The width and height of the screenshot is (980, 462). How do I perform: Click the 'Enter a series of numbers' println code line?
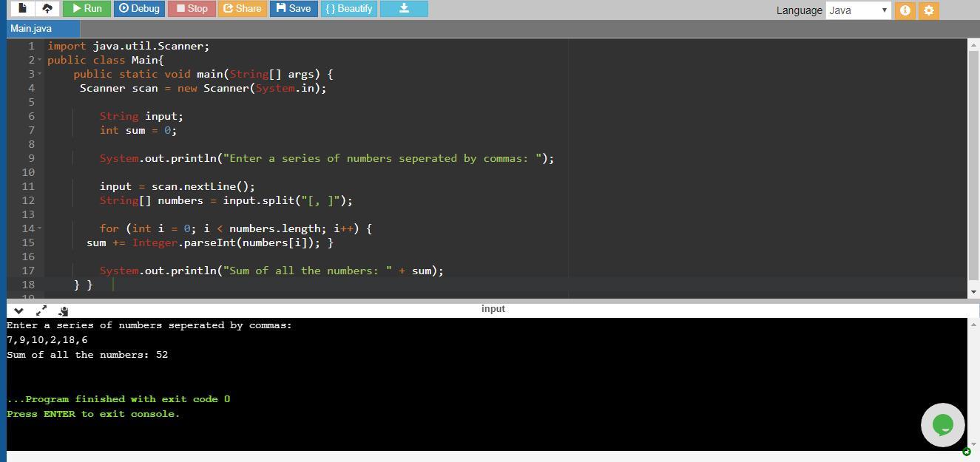327,158
